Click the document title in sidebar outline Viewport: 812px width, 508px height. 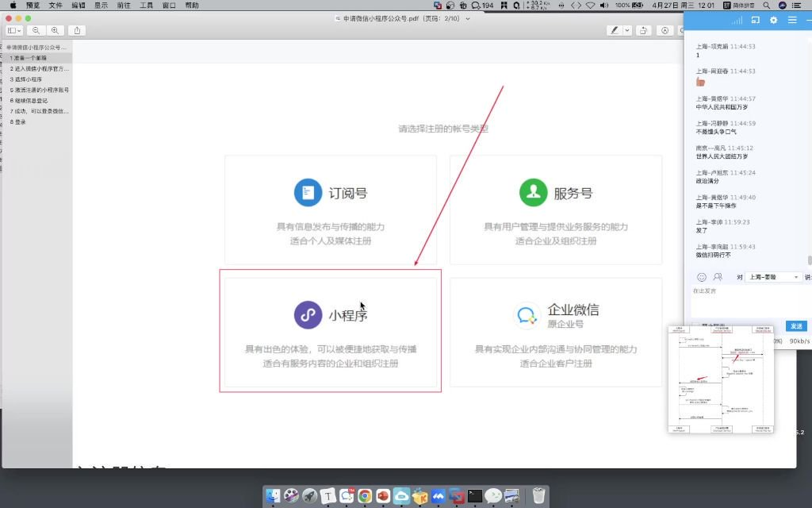[36, 47]
